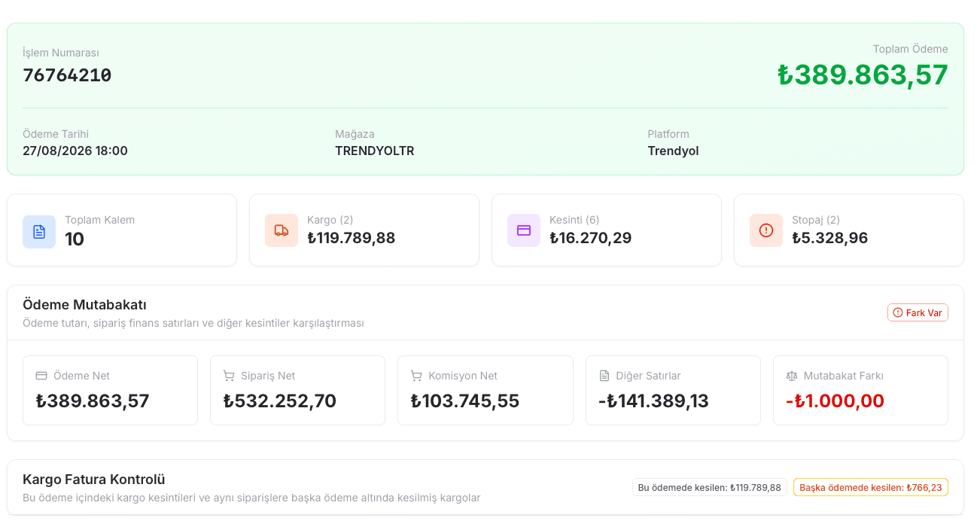The width and height of the screenshot is (980, 527).
Task: Click the card icon beside Ödeme Net
Action: pyautogui.click(x=41, y=376)
